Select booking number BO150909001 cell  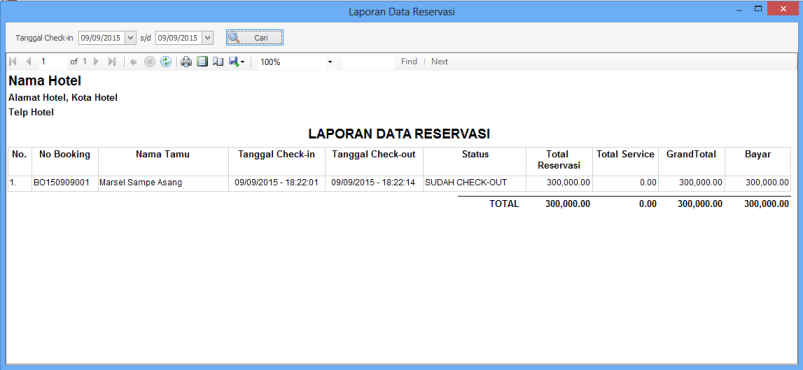(65, 182)
